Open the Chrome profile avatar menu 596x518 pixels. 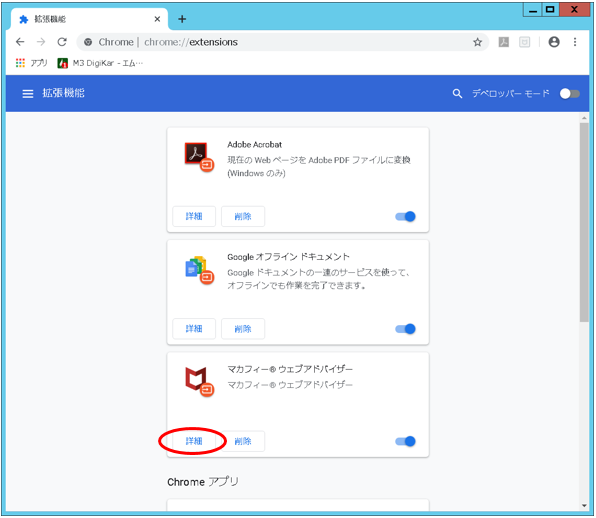[x=554, y=42]
